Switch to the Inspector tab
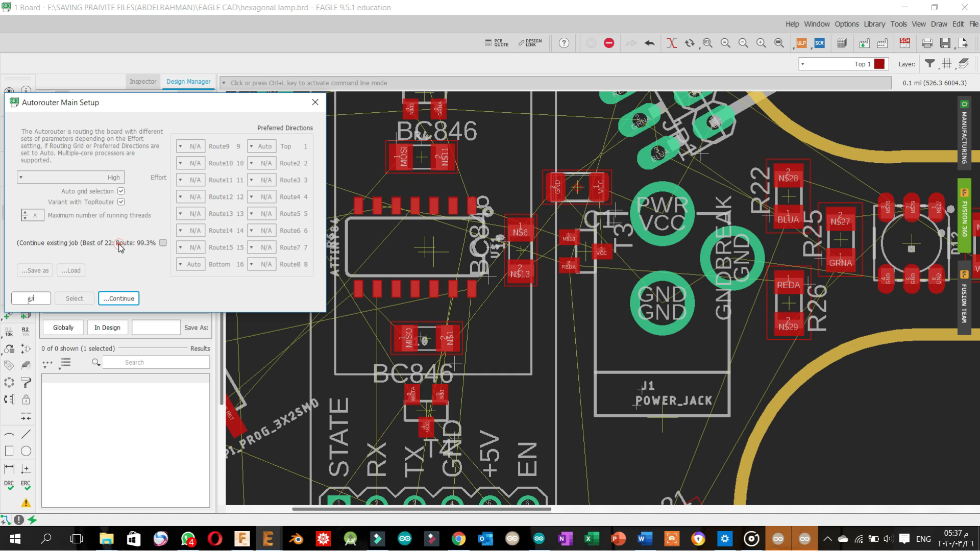980x551 pixels. point(143,81)
